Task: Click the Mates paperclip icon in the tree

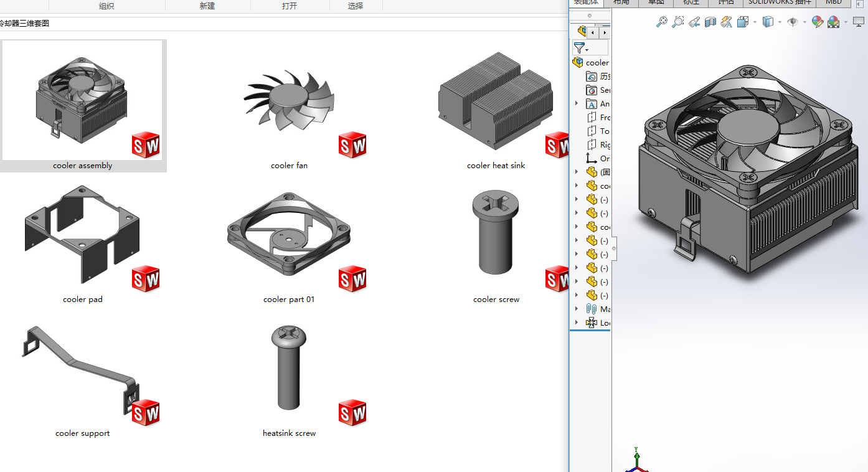Action: click(592, 309)
